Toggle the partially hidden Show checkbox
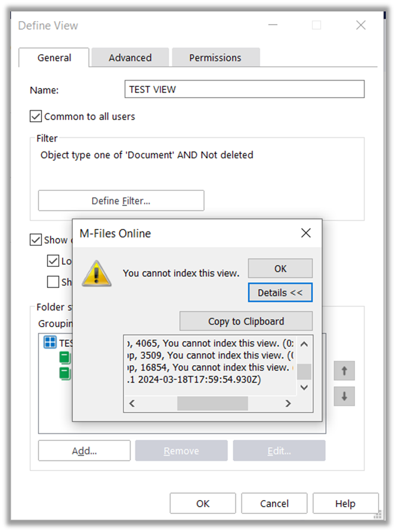Image resolution: width=396 pixels, height=532 pixels. coord(36,240)
